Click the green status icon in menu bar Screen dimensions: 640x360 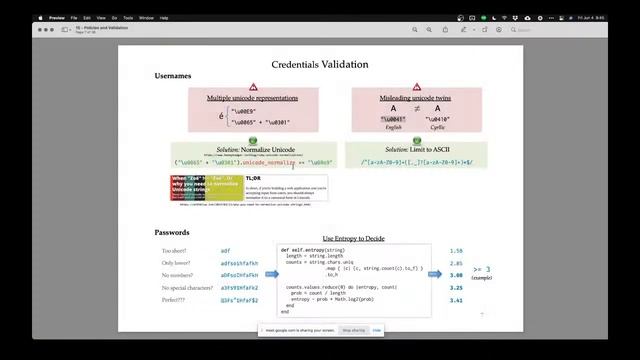click(x=483, y=18)
